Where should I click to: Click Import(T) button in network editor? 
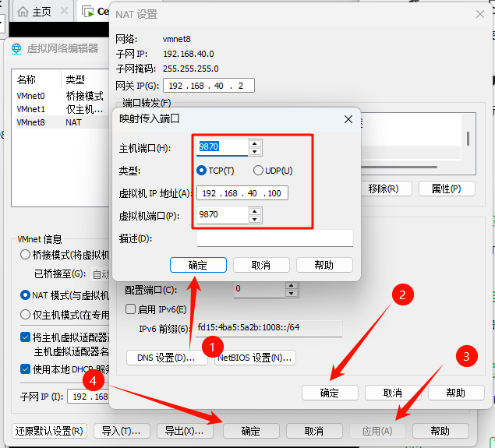pos(122,431)
